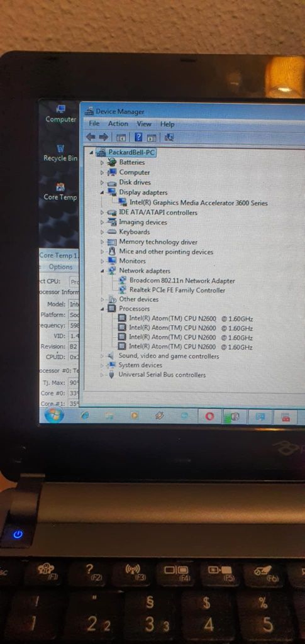305x644 pixels.
Task: Expand the IDE ATA/ATAPI controllers node
Action: point(103,213)
